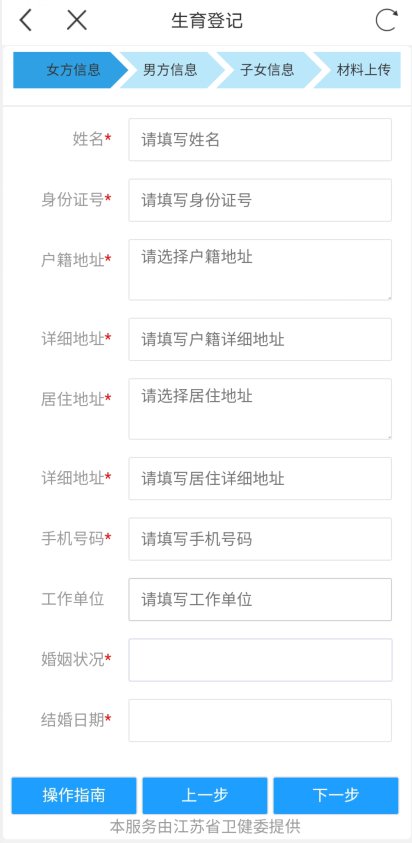Open the 结婚日期 date picker
The image size is (412, 843).
[x=260, y=720]
